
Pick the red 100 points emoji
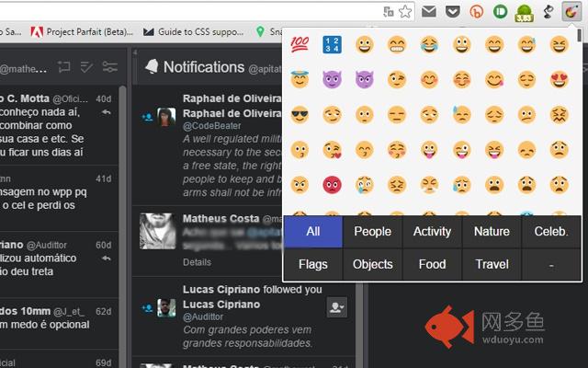(x=299, y=44)
